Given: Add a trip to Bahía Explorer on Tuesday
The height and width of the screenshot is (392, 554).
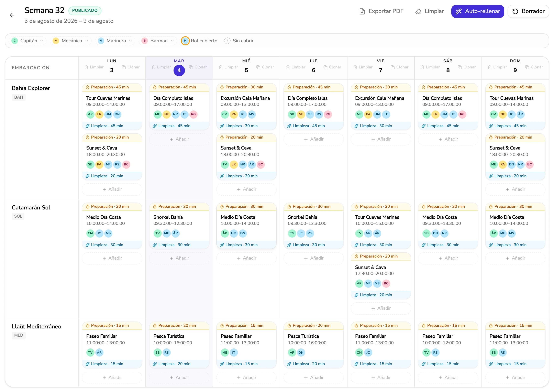Looking at the screenshot, I should click(x=179, y=139).
